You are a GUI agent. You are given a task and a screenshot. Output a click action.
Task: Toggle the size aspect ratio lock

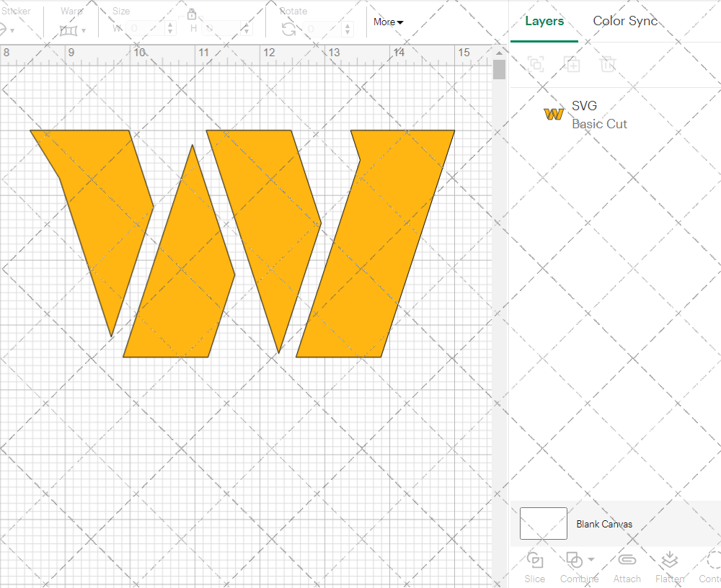(x=192, y=15)
